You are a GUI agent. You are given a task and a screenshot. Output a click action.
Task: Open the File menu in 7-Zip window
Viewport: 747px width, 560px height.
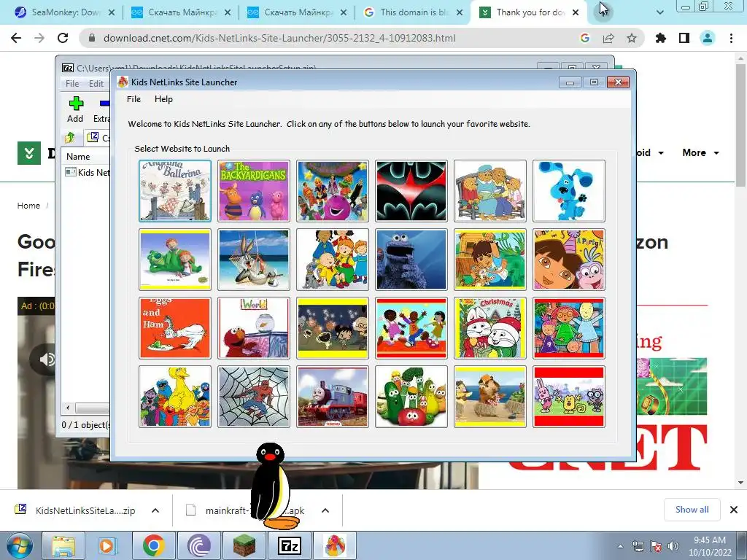click(x=72, y=83)
